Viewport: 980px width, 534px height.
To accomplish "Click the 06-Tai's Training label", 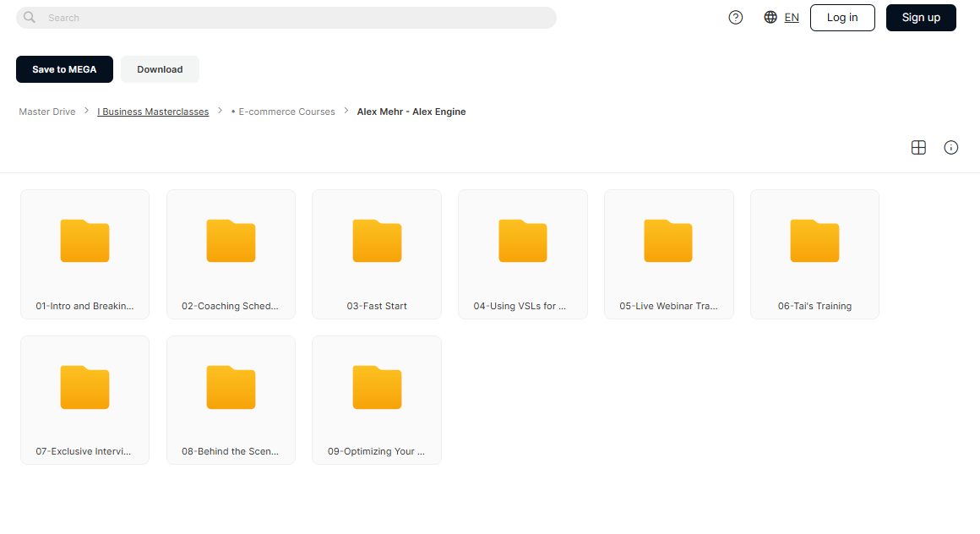I will coord(814,306).
